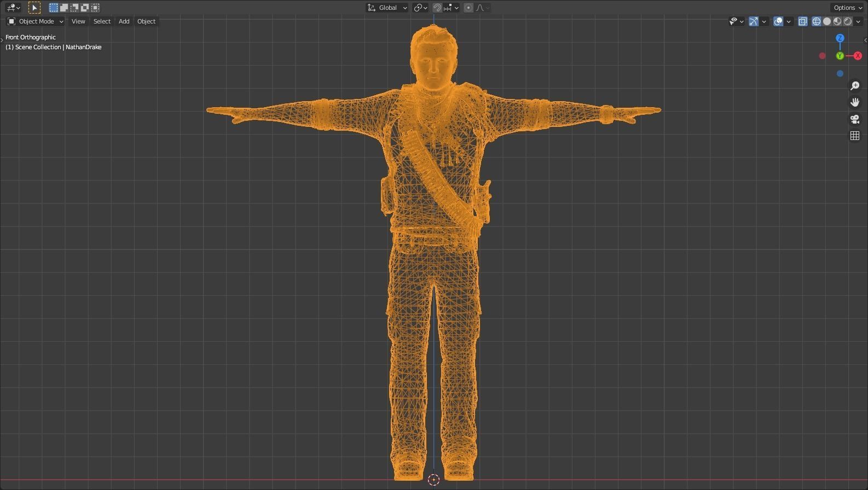Screen dimensions: 868x490
Task: Toggle snapping magnet icon
Action: pos(437,8)
